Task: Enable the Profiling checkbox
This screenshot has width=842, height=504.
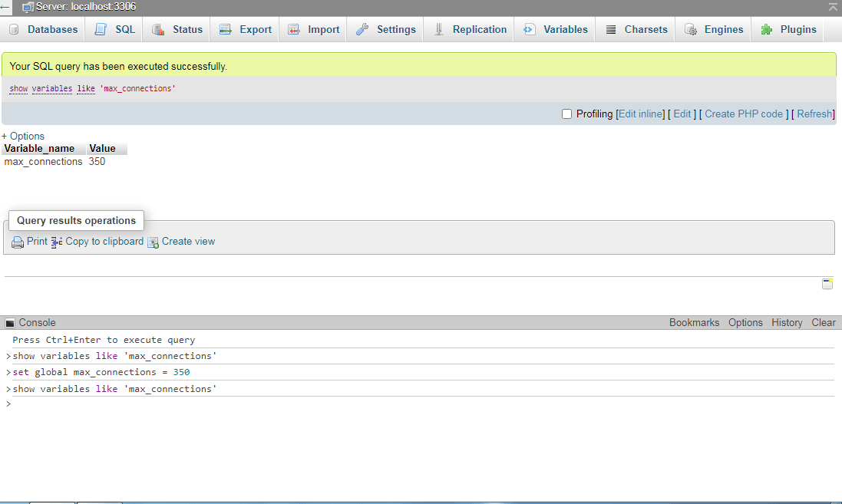Action: pyautogui.click(x=566, y=114)
